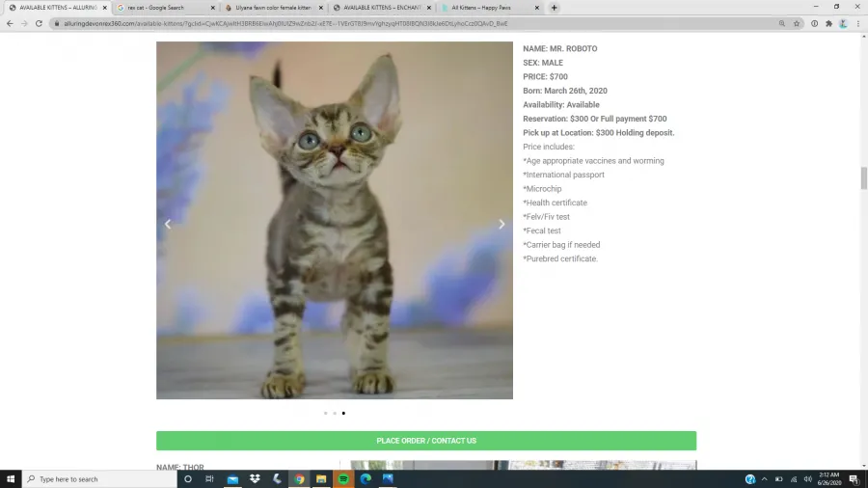
Task: Bookmark this page with the star icon
Action: click(797, 24)
